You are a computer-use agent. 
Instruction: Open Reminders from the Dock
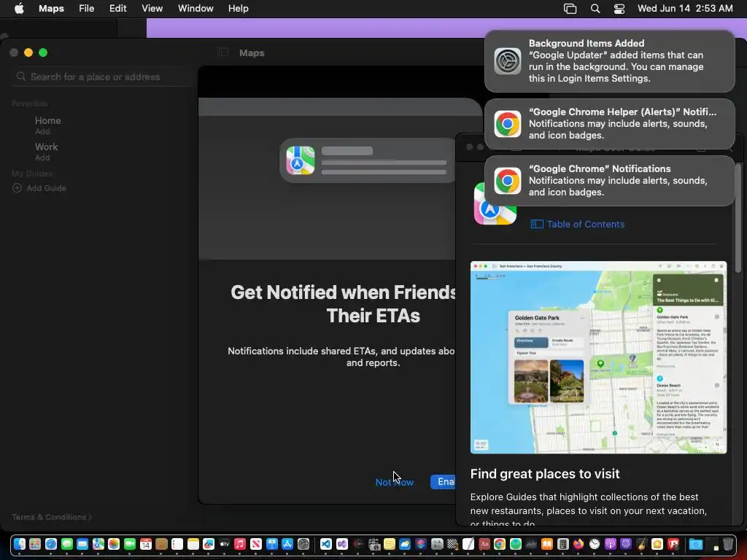tap(177, 544)
